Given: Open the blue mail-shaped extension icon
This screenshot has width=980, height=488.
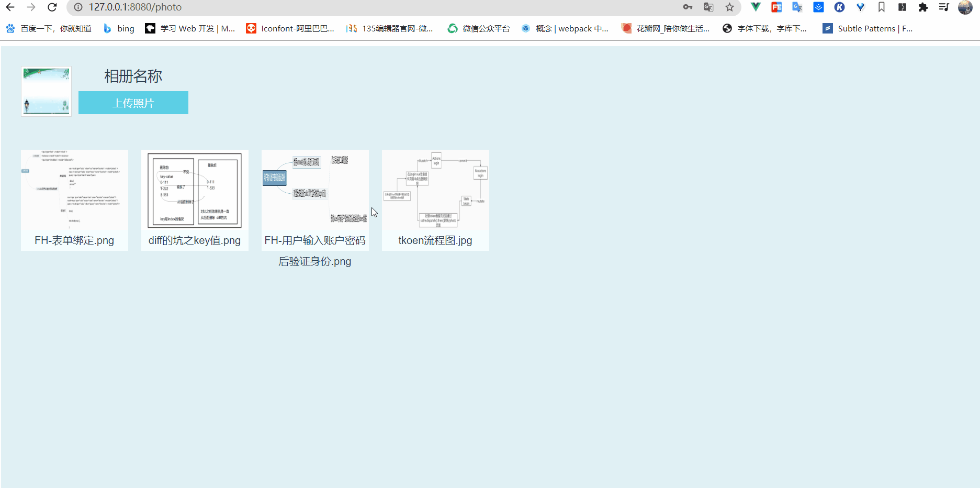Looking at the screenshot, I should (818, 7).
